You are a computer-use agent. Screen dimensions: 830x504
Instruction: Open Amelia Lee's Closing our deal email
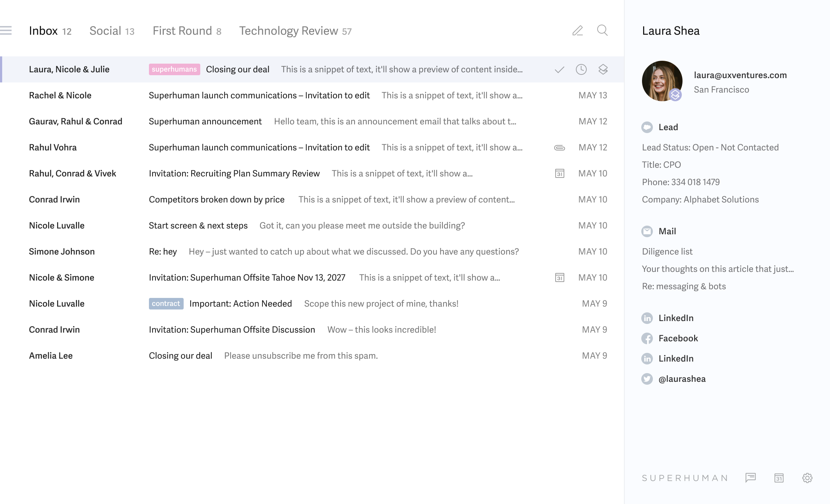pos(312,356)
